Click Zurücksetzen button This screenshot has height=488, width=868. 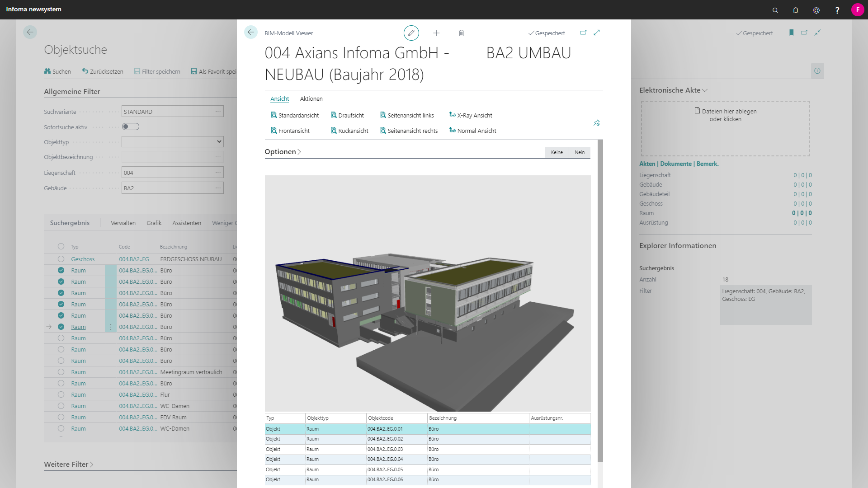[x=103, y=71]
